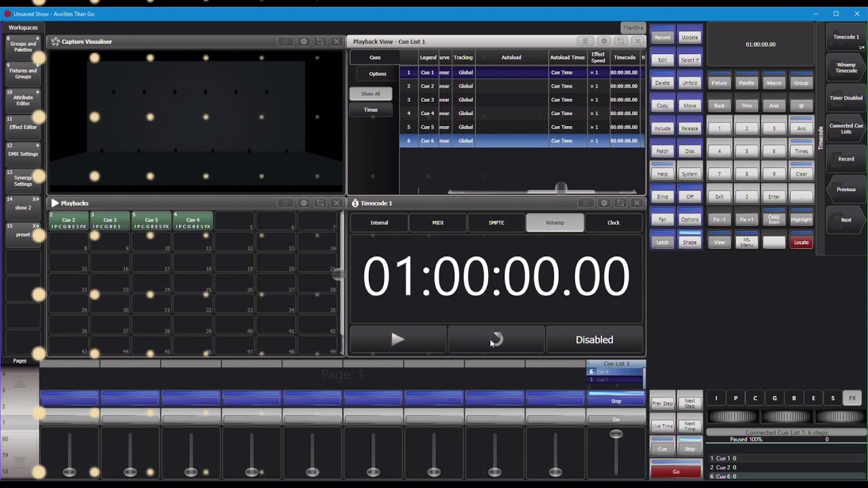Switch timecode source to Winamp
Image resolution: width=868 pixels, height=488 pixels.
(555, 222)
